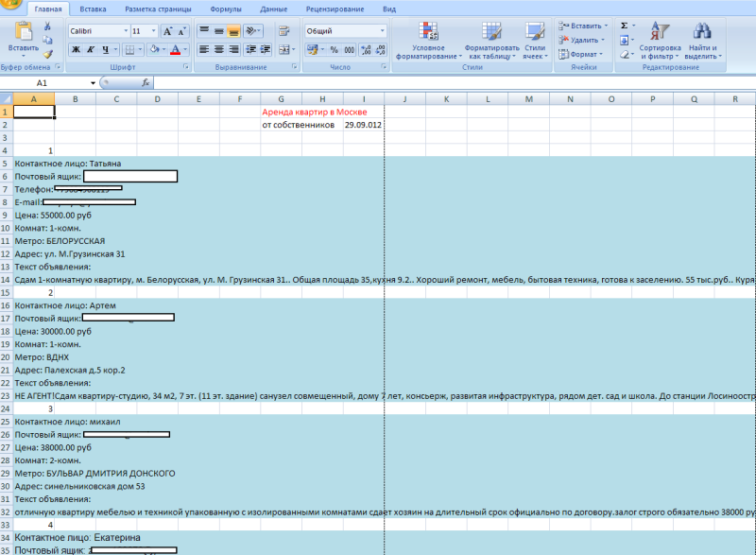Switch to the Данные tab
This screenshot has height=555, width=756.
click(x=273, y=9)
